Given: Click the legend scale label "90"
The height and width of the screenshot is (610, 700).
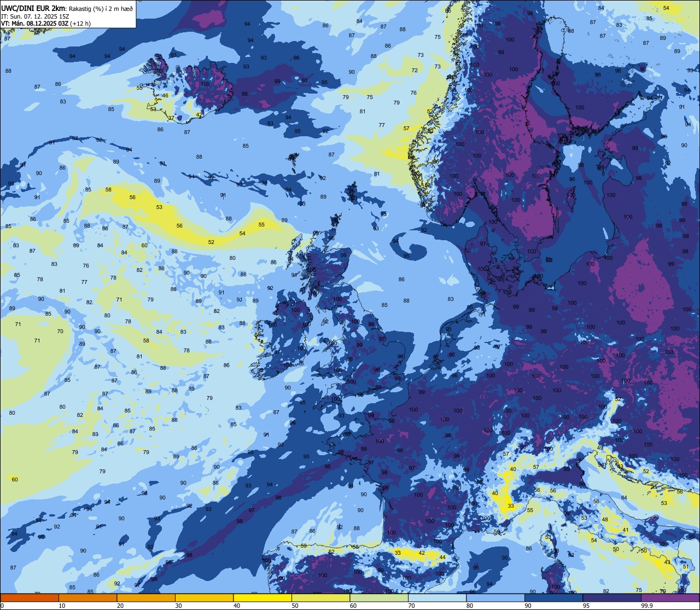Looking at the screenshot, I should tap(528, 606).
